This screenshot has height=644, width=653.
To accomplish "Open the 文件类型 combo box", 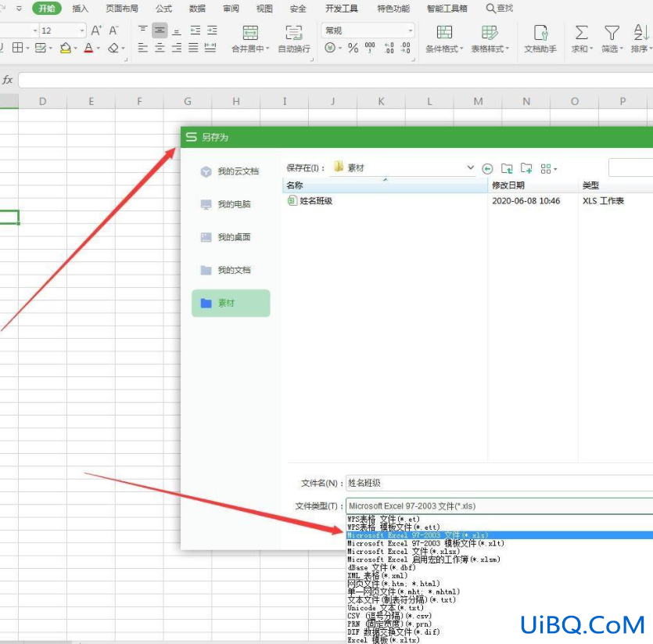I will coord(499,506).
